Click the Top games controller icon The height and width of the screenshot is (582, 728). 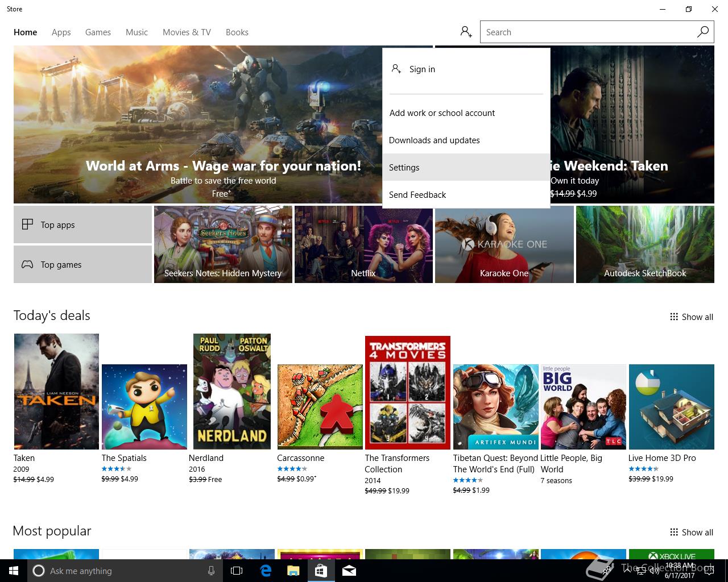pos(27,264)
